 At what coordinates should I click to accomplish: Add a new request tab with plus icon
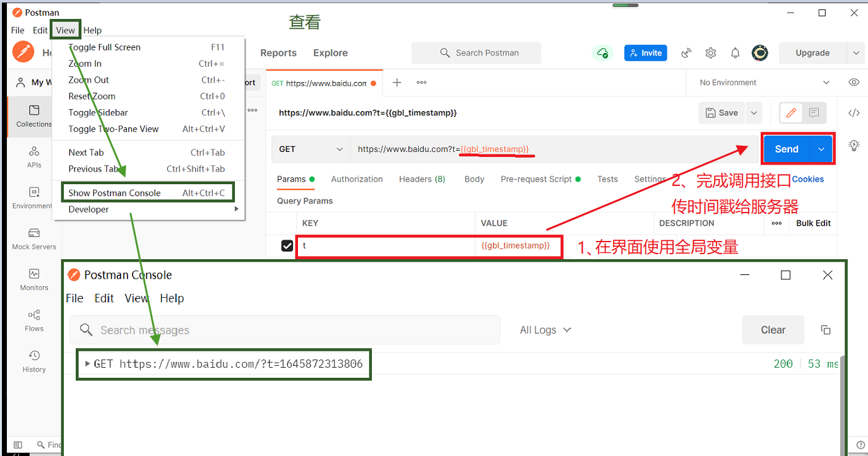[397, 83]
